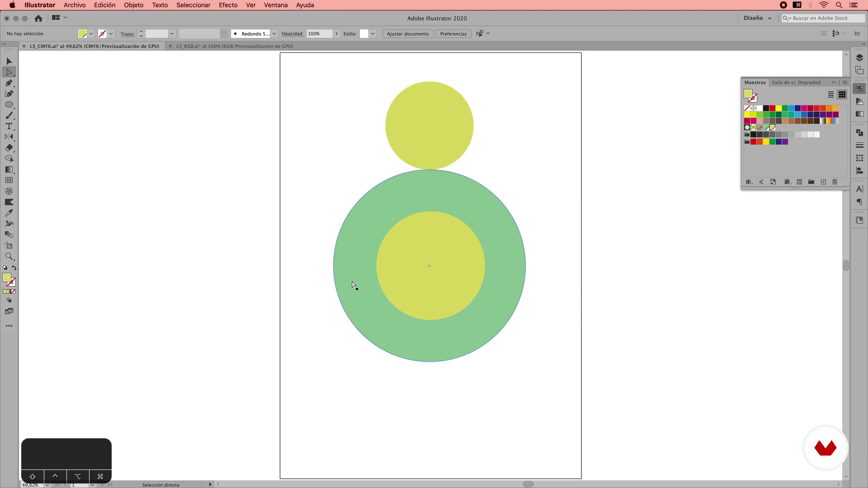Select the Direct Selection tool
This screenshot has height=488, width=868.
point(9,72)
